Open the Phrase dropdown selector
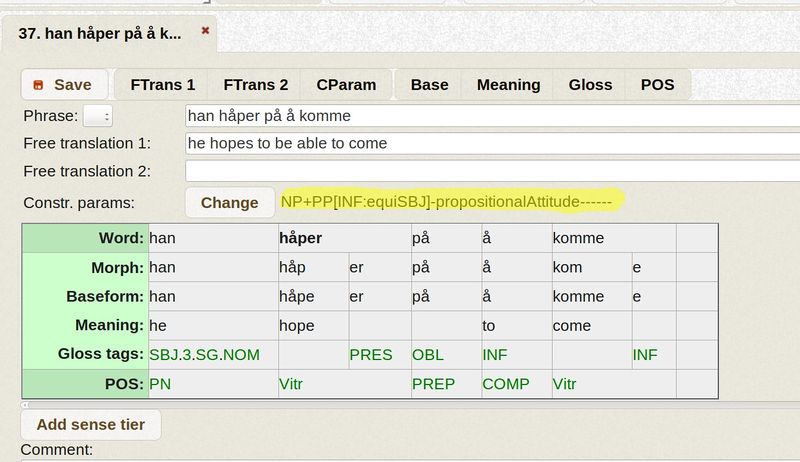 click(x=98, y=116)
